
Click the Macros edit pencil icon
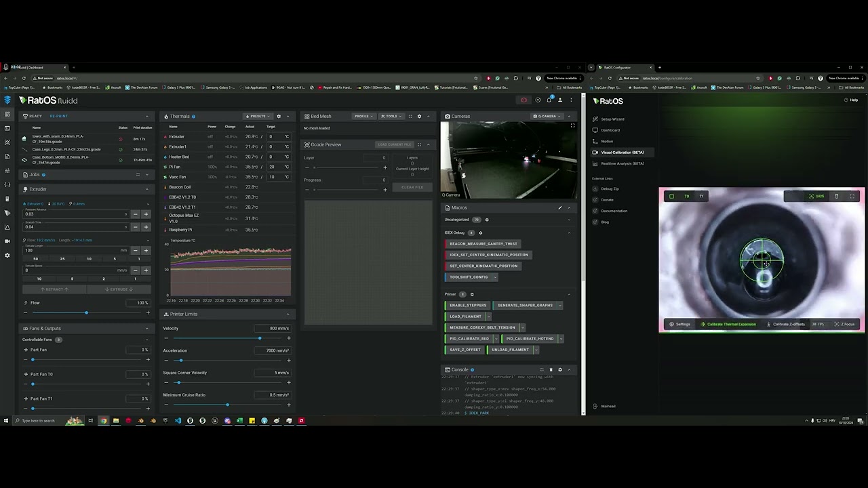[x=559, y=208]
